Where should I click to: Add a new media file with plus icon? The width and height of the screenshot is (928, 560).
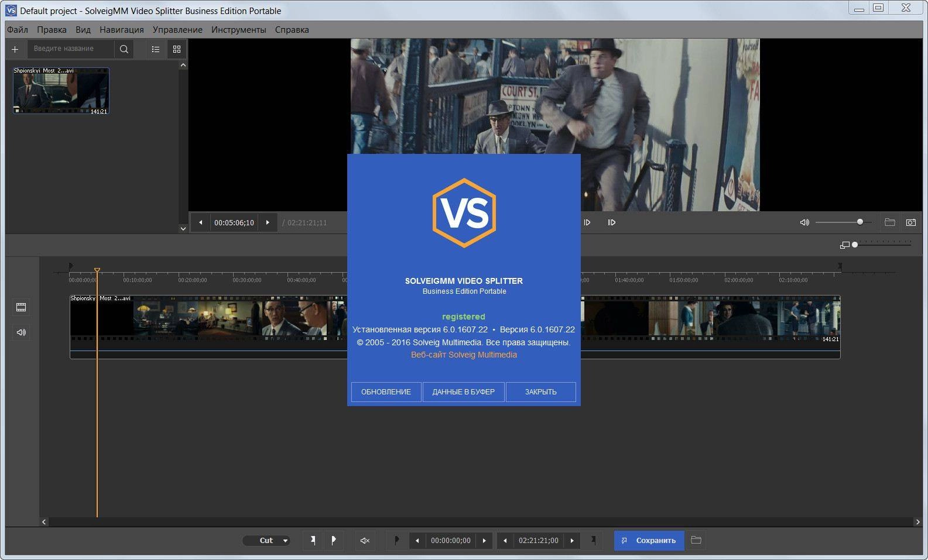click(15, 49)
